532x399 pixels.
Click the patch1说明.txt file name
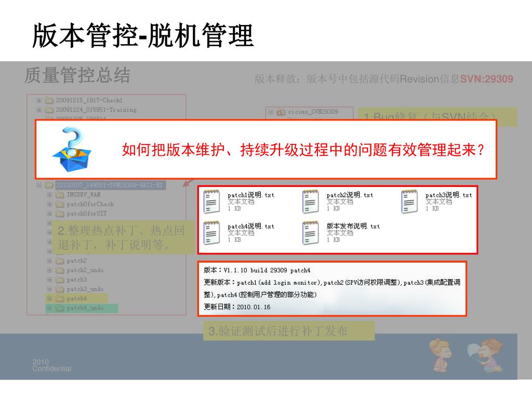(x=251, y=195)
